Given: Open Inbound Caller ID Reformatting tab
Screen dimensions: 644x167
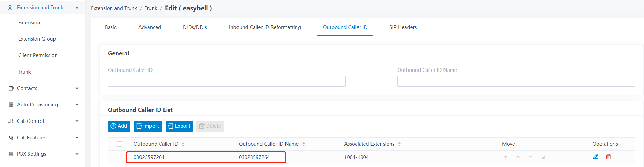Looking at the screenshot, I should (x=265, y=27).
